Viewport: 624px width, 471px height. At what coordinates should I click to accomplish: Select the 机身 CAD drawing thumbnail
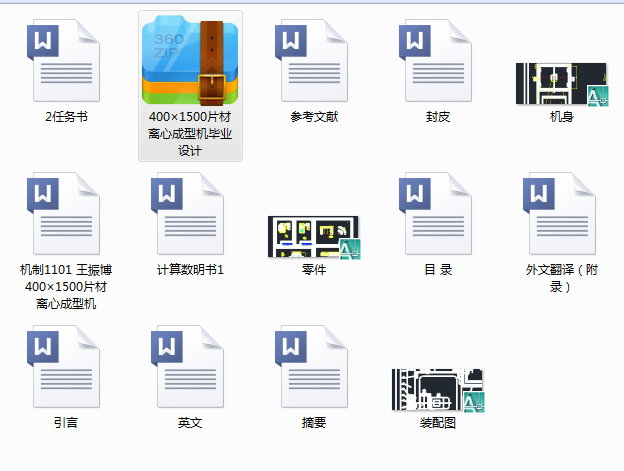(x=562, y=84)
